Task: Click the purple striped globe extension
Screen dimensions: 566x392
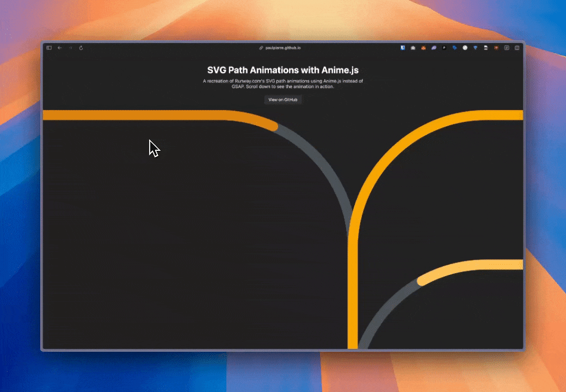Action: click(434, 48)
